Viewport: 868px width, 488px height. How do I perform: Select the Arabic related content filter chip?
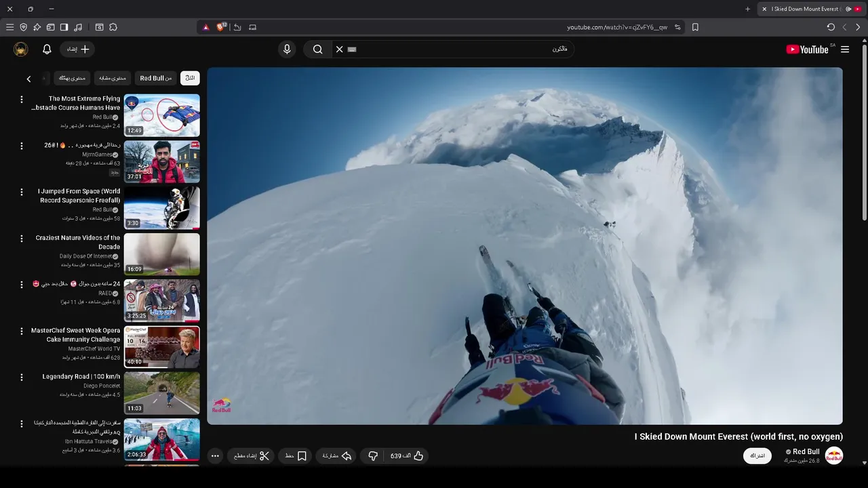pyautogui.click(x=113, y=78)
